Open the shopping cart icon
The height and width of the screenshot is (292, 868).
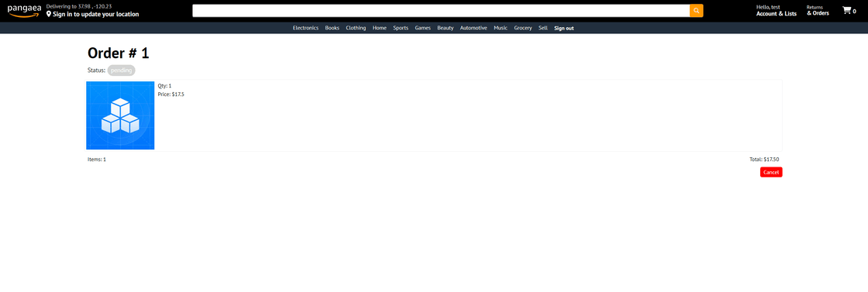[849, 11]
